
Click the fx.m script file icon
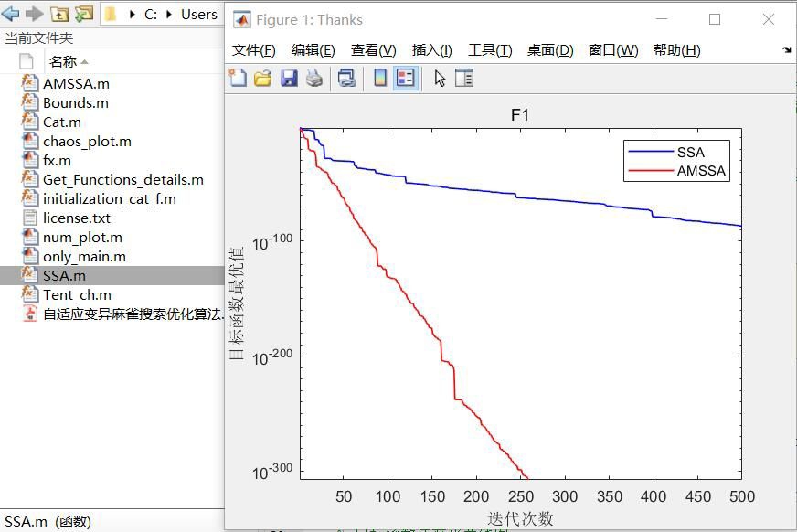(x=30, y=160)
